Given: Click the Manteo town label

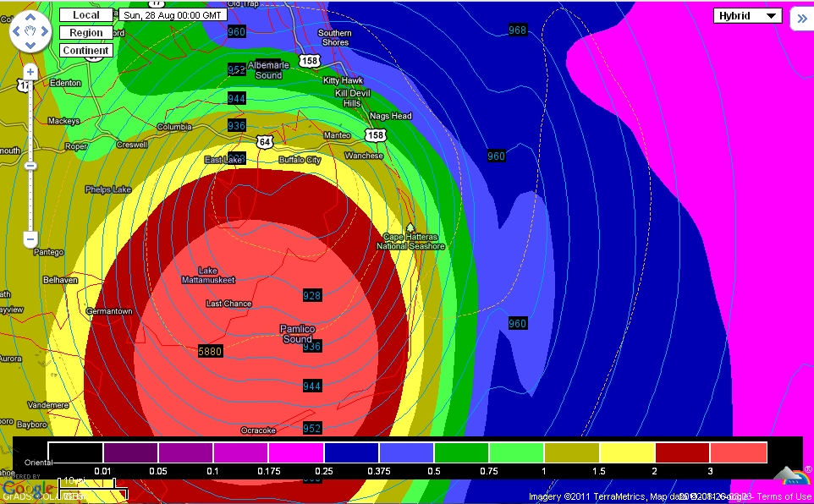Looking at the screenshot, I should 338,135.
